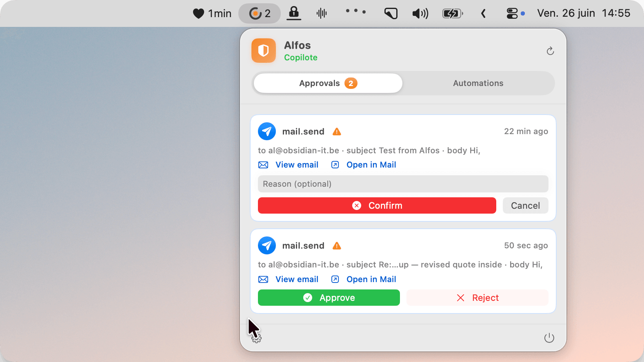Click the volume icon in menu bar
The width and height of the screenshot is (644, 362).
tap(420, 13)
